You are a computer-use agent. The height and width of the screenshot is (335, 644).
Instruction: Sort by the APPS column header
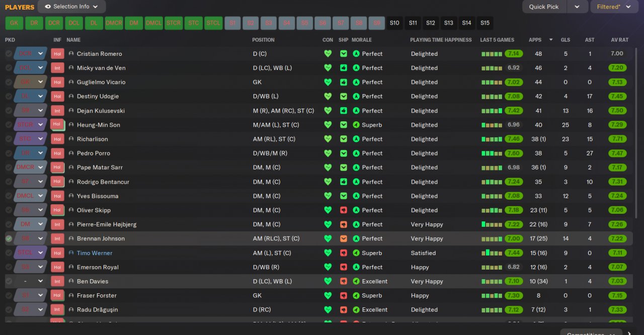coord(535,40)
